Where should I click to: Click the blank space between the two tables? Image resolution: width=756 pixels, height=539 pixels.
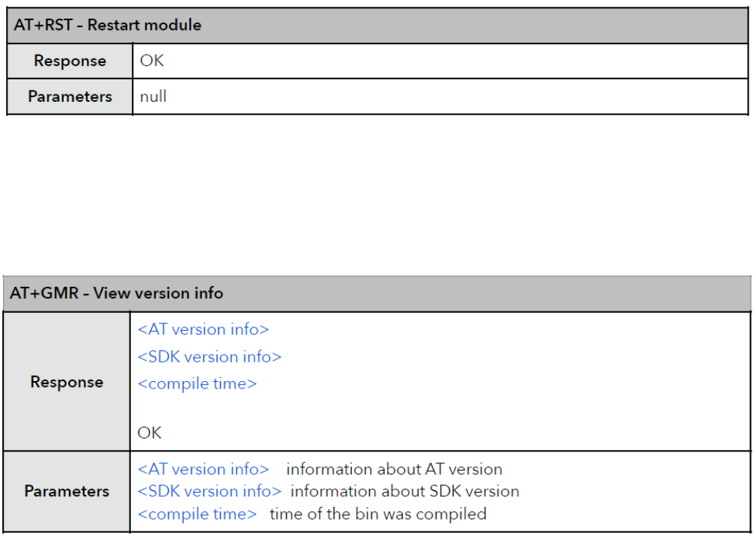(x=378, y=195)
